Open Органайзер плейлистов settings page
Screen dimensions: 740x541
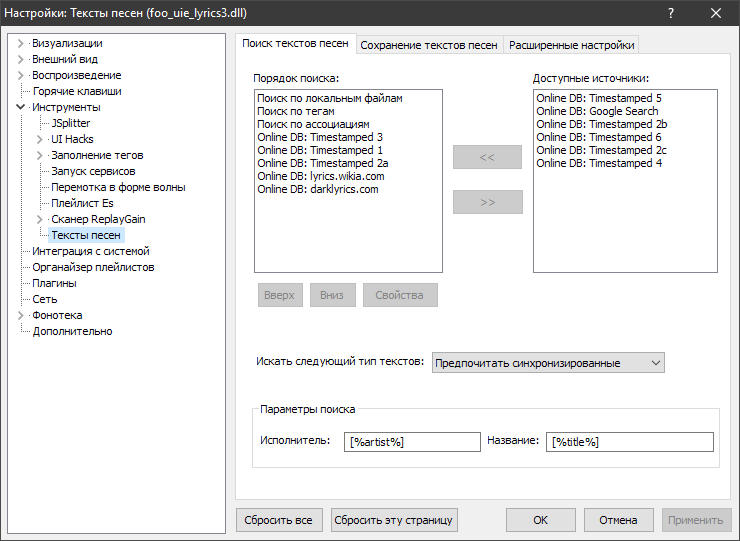coord(93,267)
